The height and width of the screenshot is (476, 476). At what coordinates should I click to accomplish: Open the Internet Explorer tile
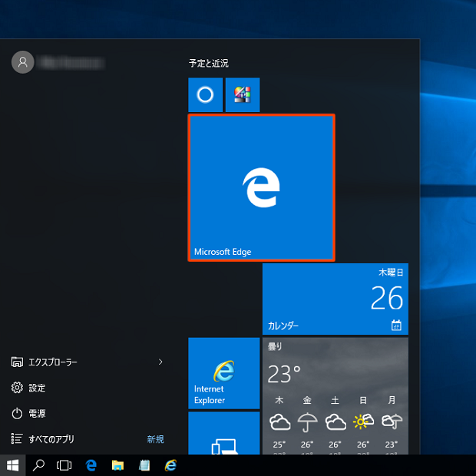tap(223, 373)
